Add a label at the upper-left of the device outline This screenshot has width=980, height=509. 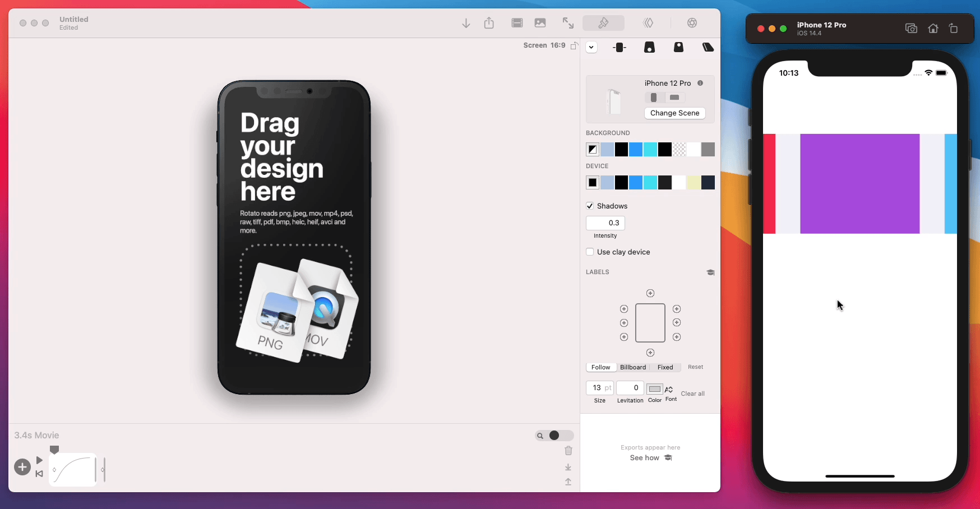(x=624, y=309)
